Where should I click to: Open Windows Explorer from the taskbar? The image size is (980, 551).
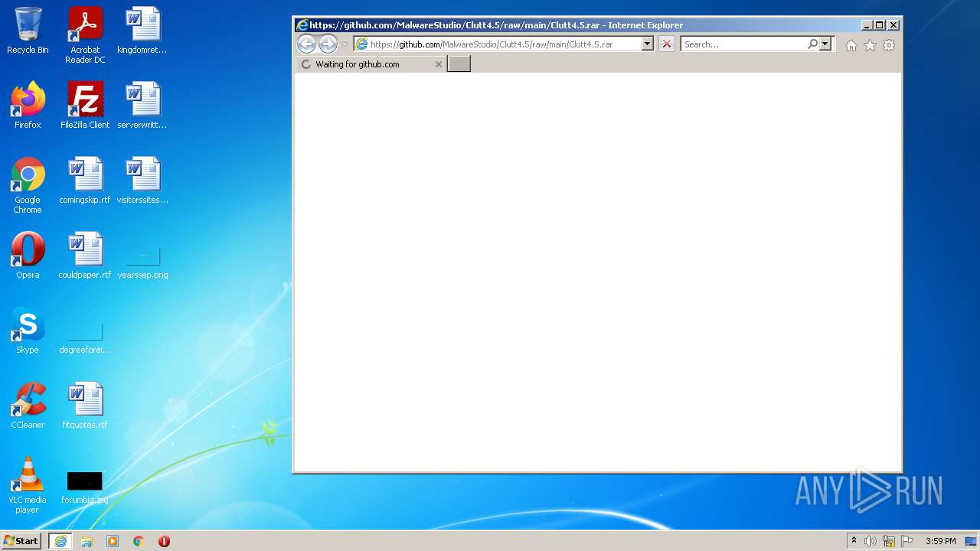pyautogui.click(x=87, y=541)
